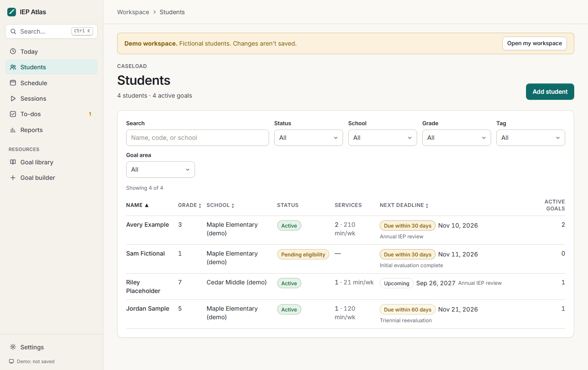Open Sessions from the sidebar
Image resolution: width=588 pixels, height=370 pixels.
click(52, 99)
